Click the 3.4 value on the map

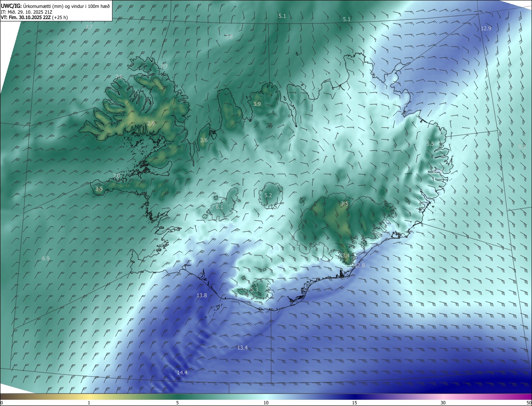[345, 255]
